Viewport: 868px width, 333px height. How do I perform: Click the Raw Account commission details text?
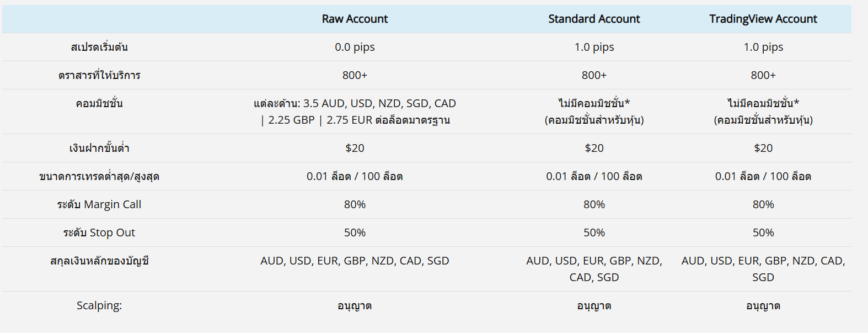click(355, 112)
